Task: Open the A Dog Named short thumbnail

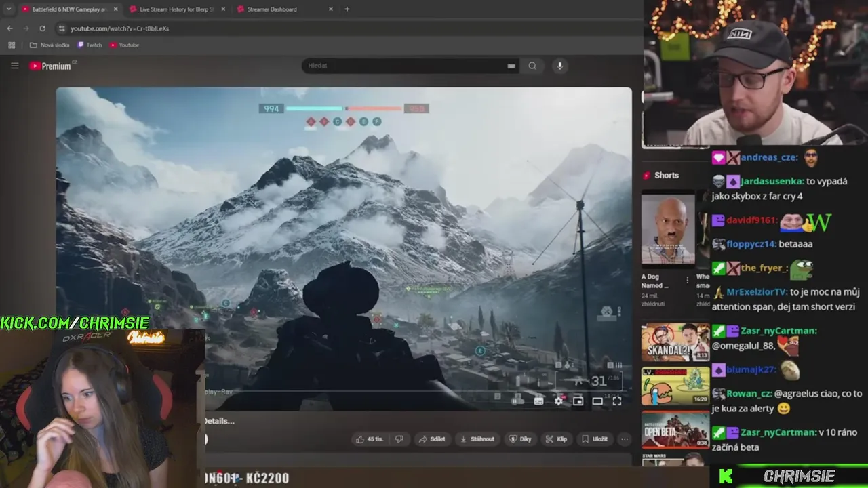Action: (668, 229)
